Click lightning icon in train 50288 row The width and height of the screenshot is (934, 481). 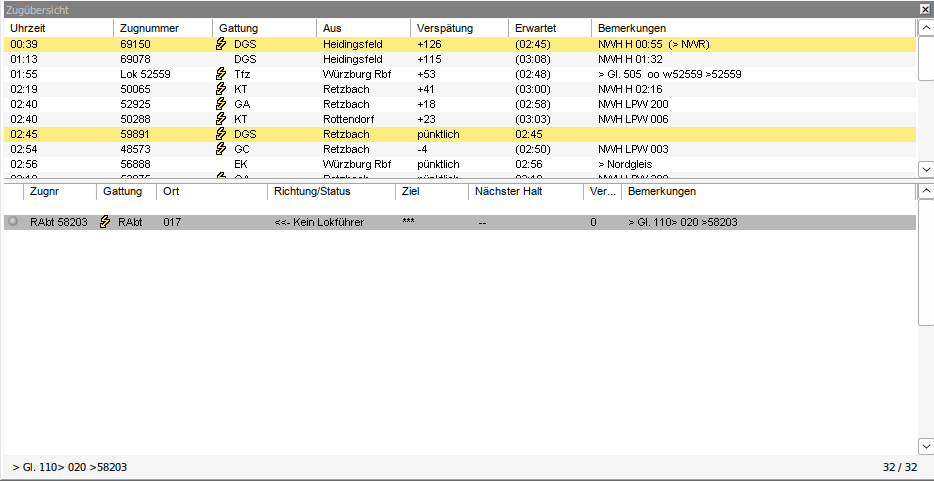coord(221,119)
